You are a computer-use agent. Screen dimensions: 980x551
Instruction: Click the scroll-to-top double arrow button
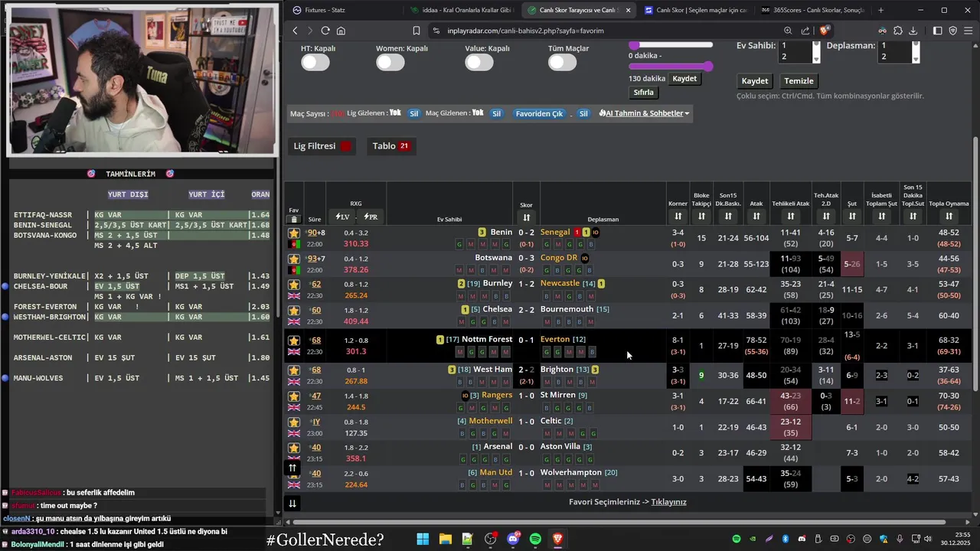point(292,468)
